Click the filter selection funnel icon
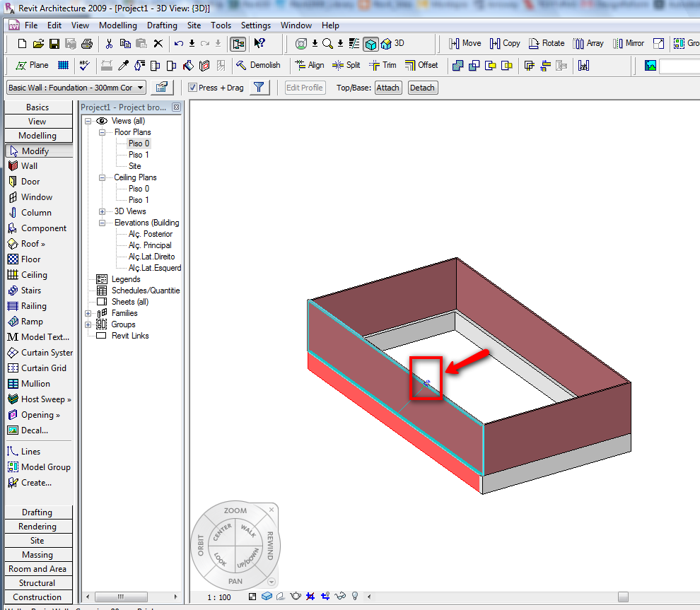 259,88
